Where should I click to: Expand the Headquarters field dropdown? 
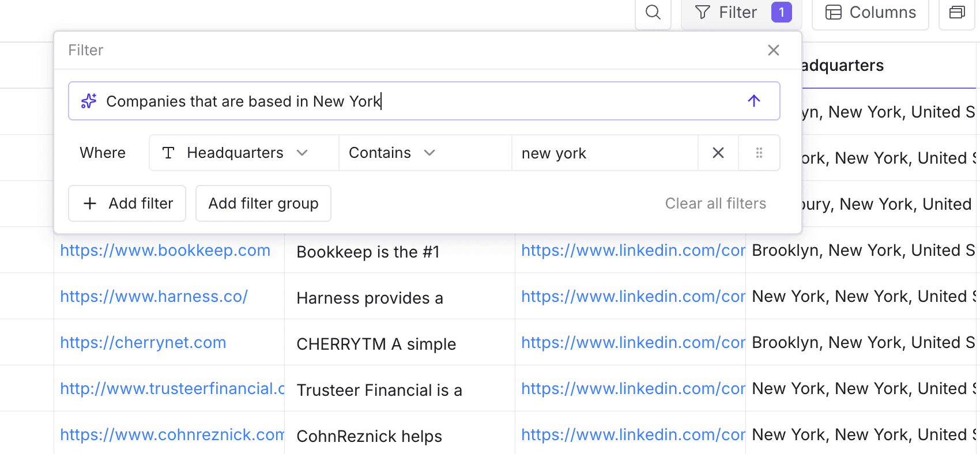[x=244, y=153]
